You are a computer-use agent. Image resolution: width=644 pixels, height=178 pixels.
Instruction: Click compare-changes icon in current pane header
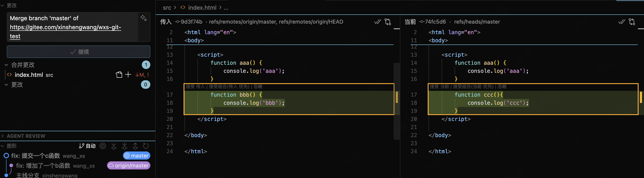pos(632,22)
